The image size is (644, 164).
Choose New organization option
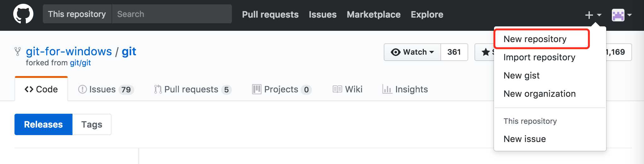coord(539,94)
